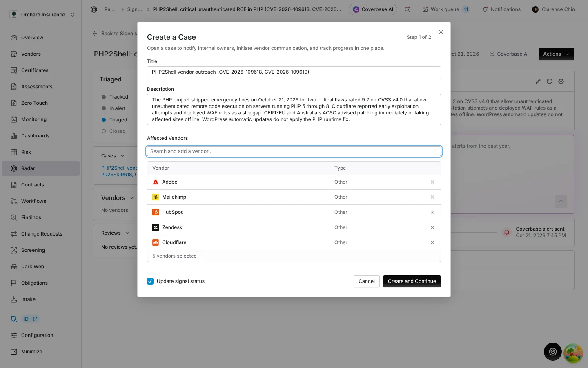Click the Radar logo in breadcrumb

[94, 9]
